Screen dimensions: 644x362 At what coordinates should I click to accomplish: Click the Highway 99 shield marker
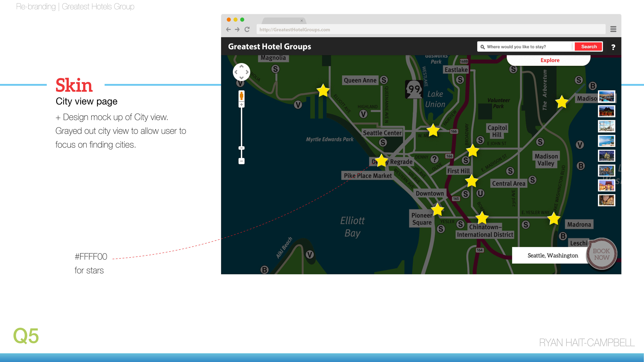pos(414,89)
